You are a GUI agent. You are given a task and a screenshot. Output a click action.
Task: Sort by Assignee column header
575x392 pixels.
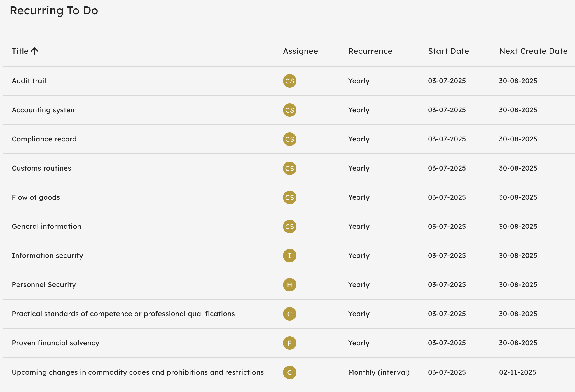pyautogui.click(x=300, y=51)
